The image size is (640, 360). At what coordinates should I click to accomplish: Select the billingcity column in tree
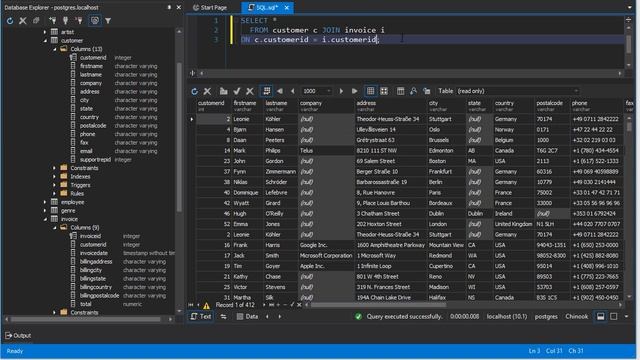tap(91, 270)
